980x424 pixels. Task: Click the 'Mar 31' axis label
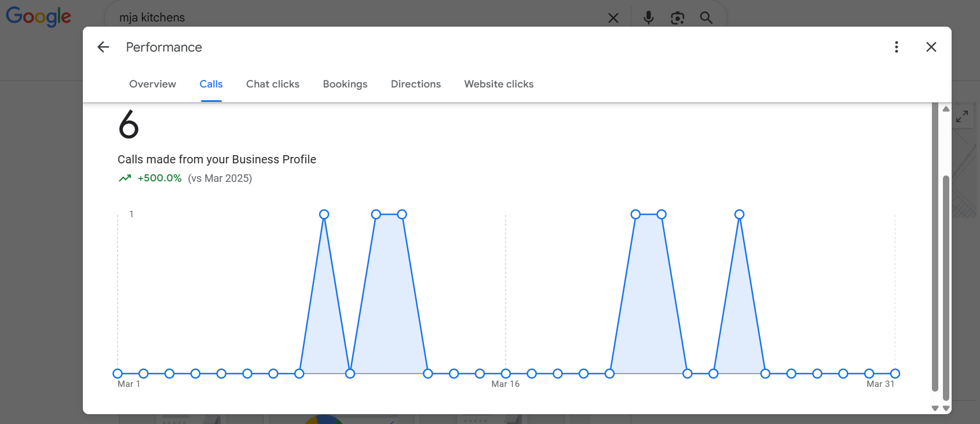880,384
